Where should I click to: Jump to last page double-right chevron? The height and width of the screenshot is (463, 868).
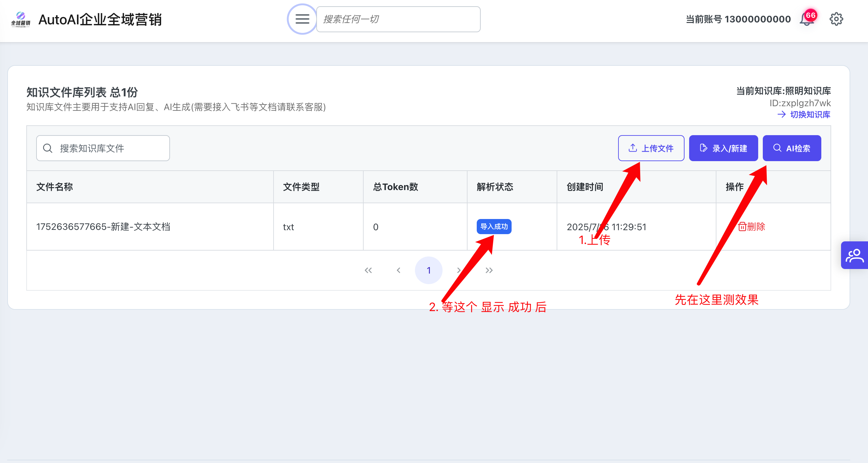click(x=489, y=270)
